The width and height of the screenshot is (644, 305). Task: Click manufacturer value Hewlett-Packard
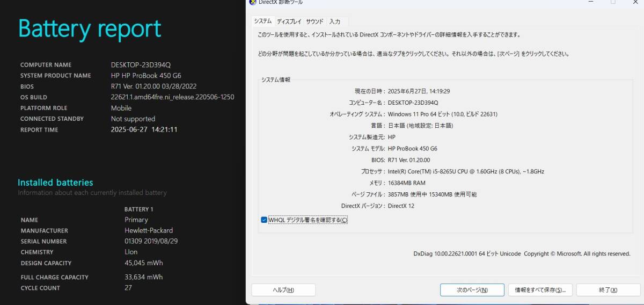(x=149, y=230)
